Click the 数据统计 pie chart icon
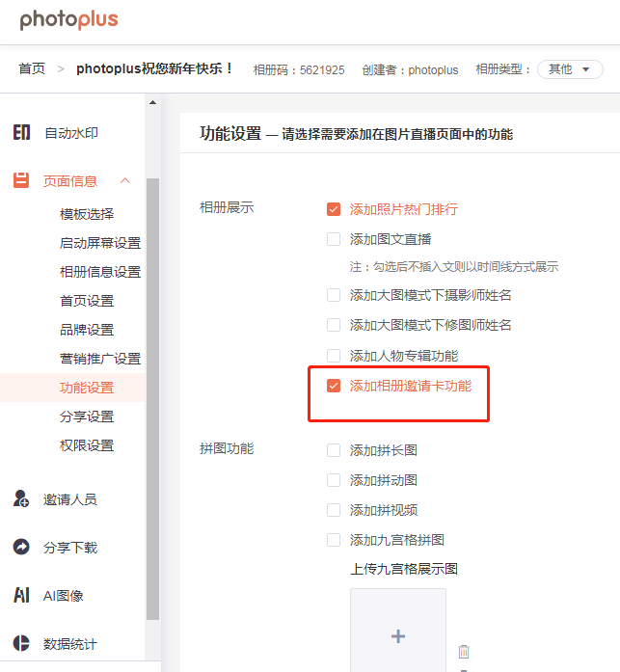Screen dimensions: 620x672 point(21,643)
